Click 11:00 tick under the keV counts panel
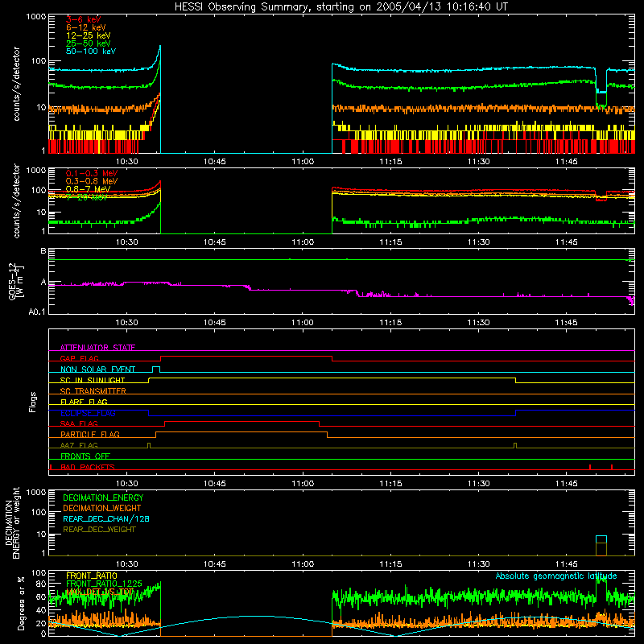The image size is (644, 644). click(x=303, y=162)
